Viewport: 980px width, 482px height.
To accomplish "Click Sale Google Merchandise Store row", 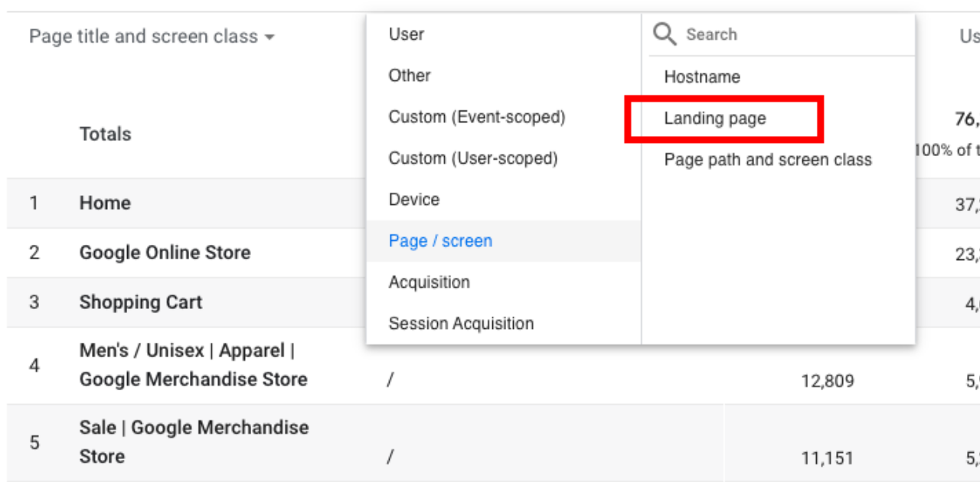I will tap(194, 442).
